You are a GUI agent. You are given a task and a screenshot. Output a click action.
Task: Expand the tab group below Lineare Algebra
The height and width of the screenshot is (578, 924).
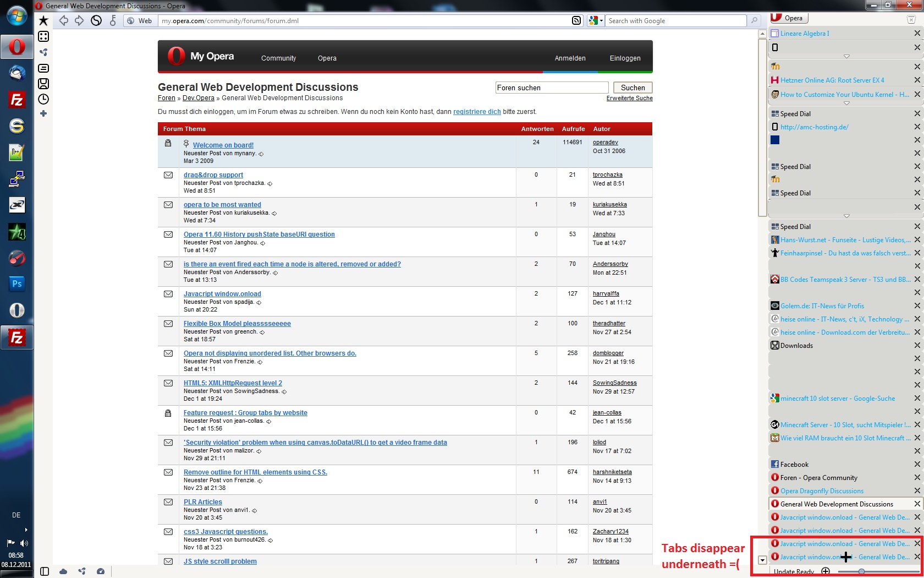846,57
